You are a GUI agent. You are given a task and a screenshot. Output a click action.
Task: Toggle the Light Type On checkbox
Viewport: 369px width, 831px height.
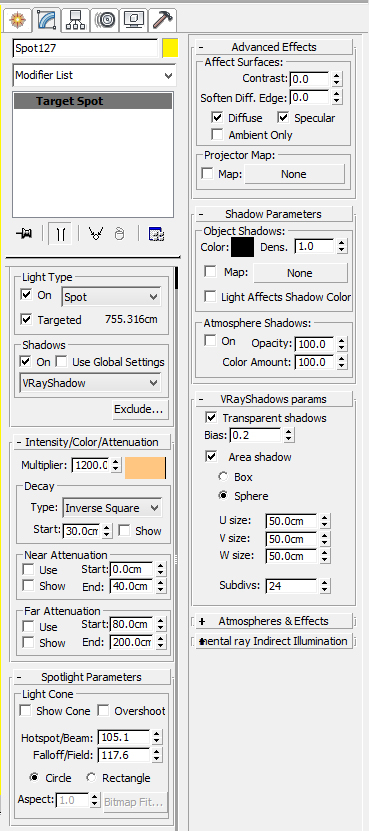point(26,294)
